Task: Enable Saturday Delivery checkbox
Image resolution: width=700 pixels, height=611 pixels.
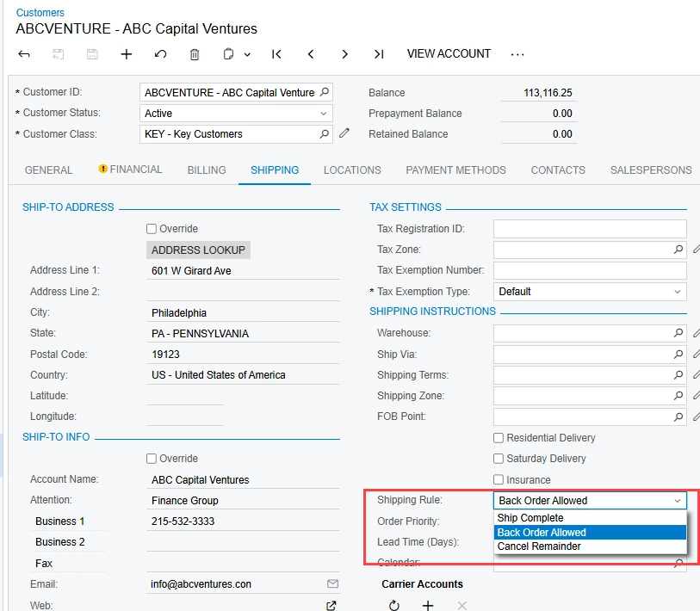Action: click(x=499, y=459)
